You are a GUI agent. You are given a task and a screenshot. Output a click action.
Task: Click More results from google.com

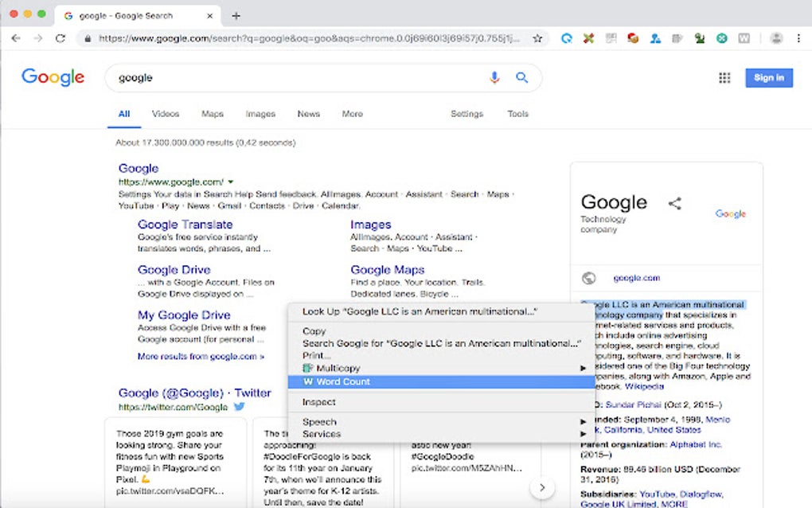(201, 356)
